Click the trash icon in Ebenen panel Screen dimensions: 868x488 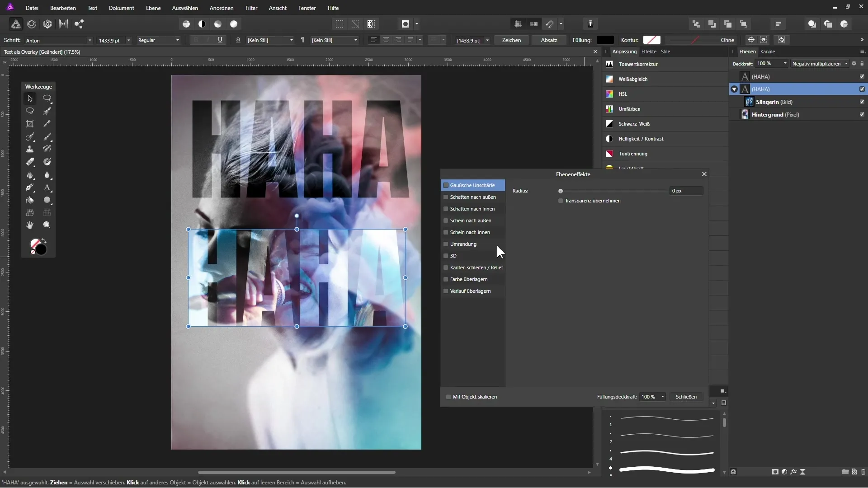863,472
